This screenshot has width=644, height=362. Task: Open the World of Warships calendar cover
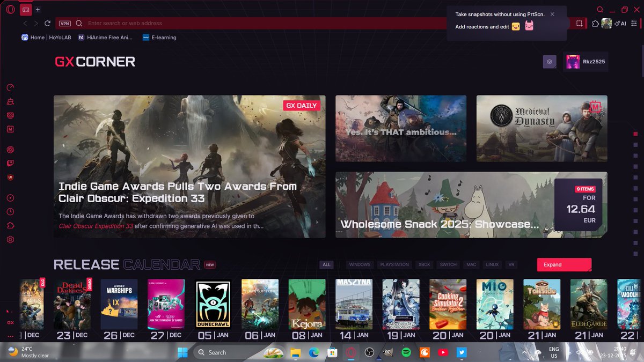click(119, 304)
